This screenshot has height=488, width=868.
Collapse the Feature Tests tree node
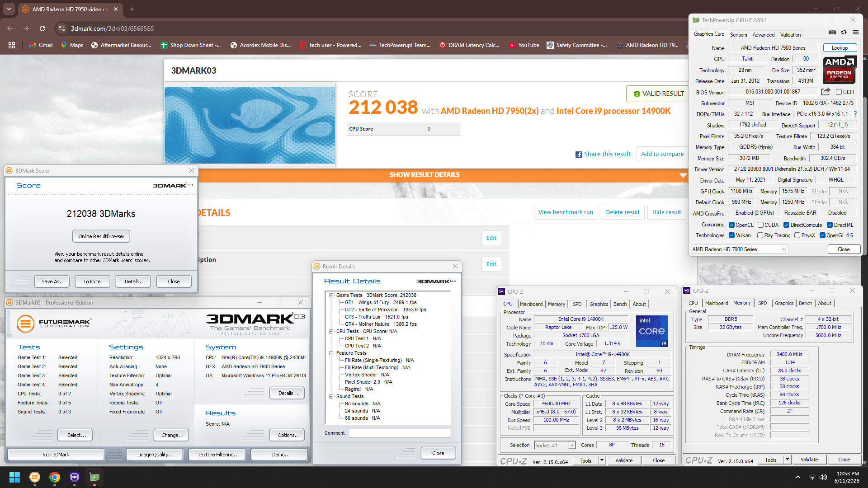point(331,353)
